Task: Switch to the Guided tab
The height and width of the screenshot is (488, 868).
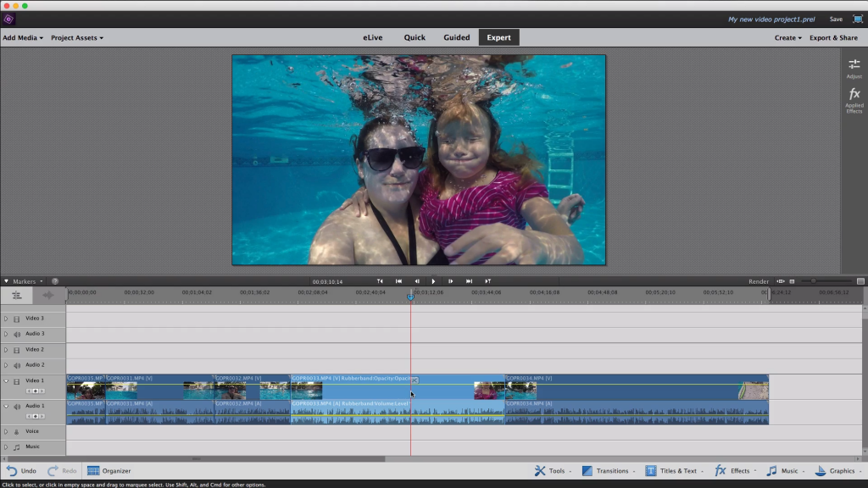Action: (457, 37)
